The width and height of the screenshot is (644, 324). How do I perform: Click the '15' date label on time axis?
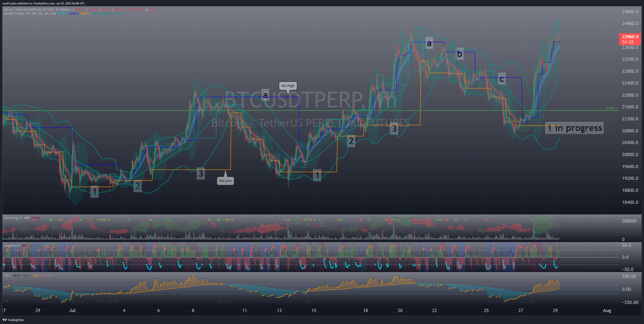coord(314,310)
